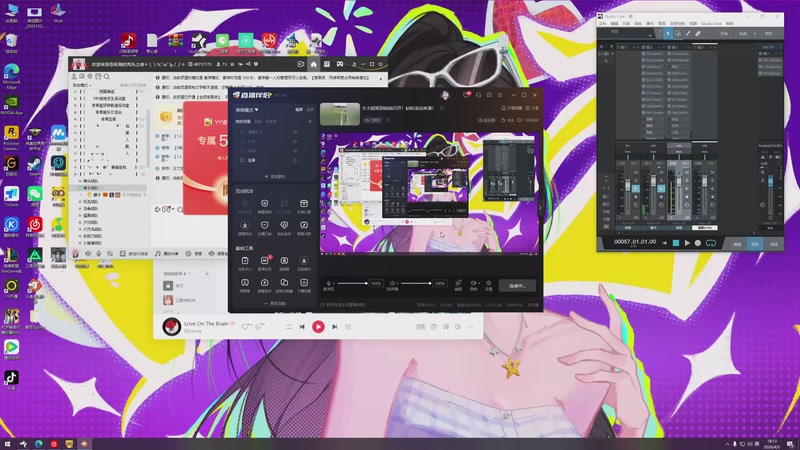Open the Studio One parameter dropdown top-left
800x450 pixels.
[x=650, y=35]
